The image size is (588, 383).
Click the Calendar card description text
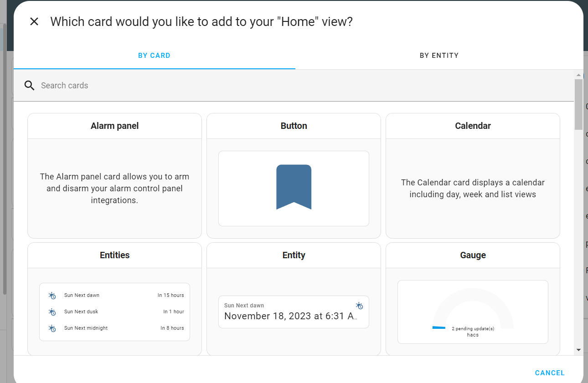coord(473,189)
